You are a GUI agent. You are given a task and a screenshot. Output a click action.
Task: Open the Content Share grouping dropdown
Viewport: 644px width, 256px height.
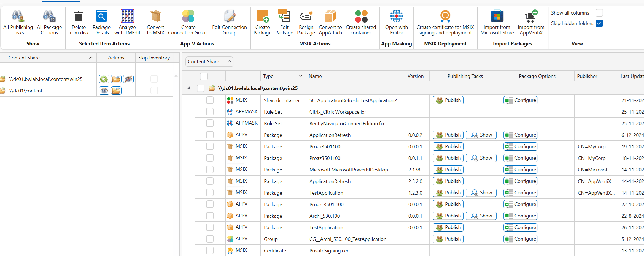tap(209, 62)
